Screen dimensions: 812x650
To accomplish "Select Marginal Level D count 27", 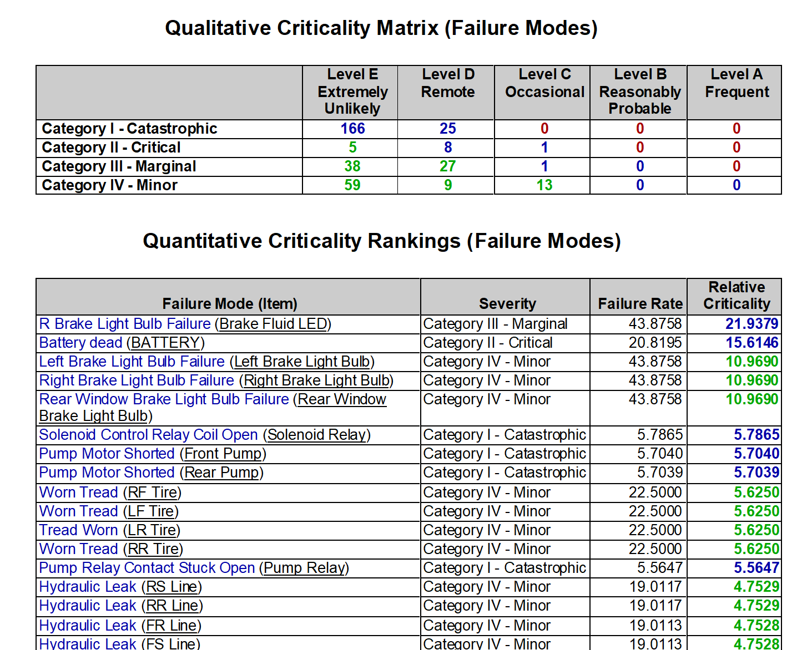I will click(448, 166).
